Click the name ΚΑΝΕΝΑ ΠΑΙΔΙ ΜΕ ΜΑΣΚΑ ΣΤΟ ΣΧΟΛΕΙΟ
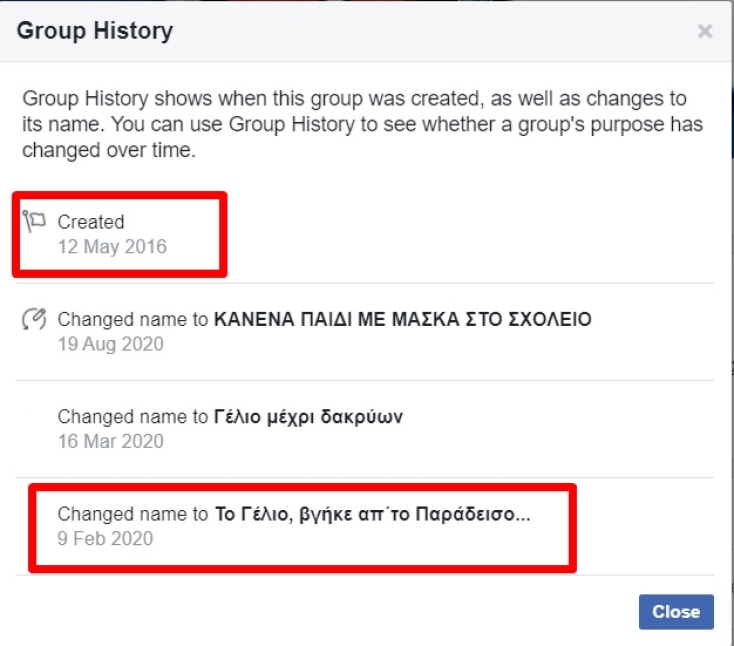 (x=403, y=320)
